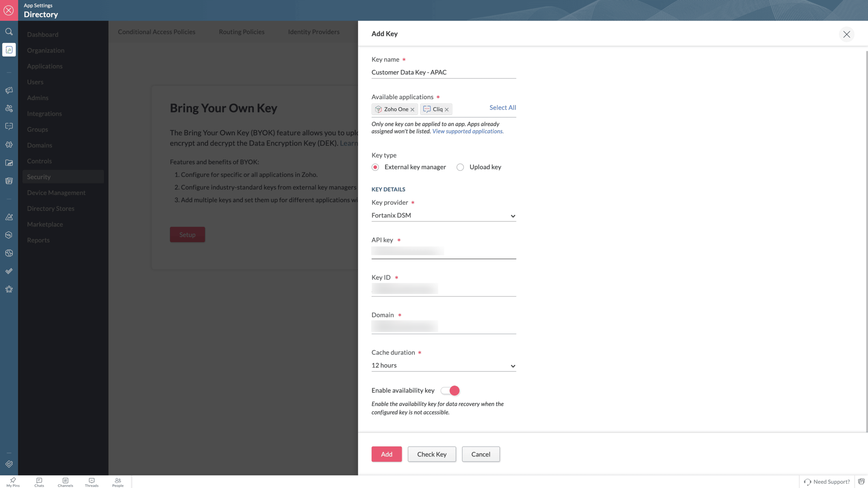Image resolution: width=868 pixels, height=488 pixels.
Task: Click the API key input field
Action: click(443, 252)
